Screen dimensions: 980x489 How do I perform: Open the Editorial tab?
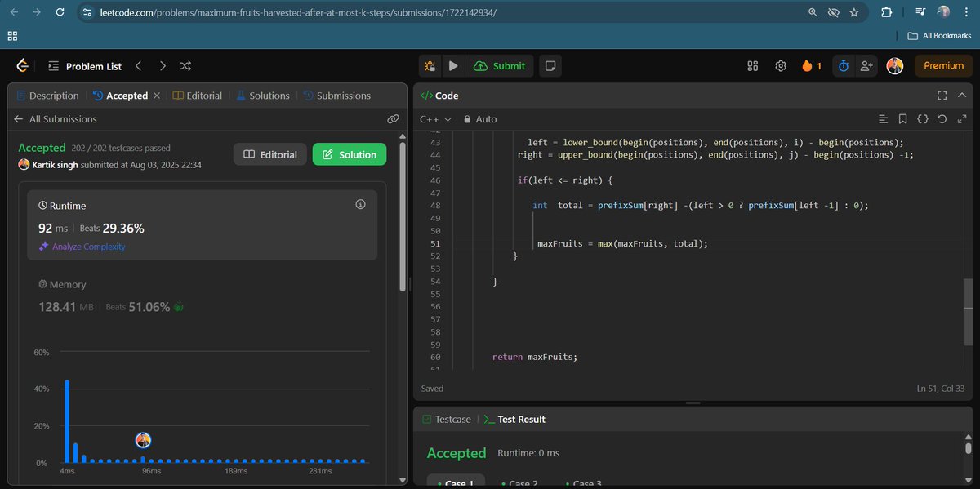[x=198, y=96]
